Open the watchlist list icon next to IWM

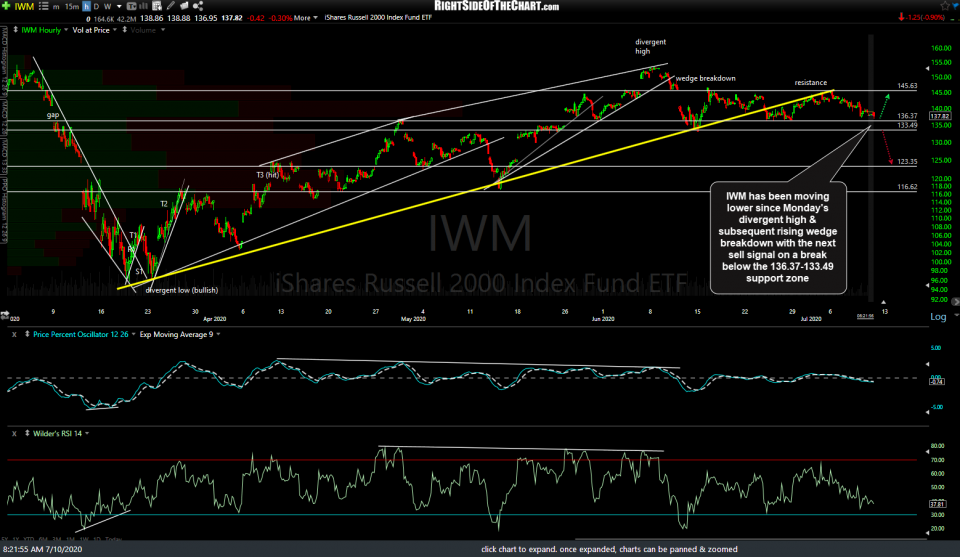click(43, 6)
